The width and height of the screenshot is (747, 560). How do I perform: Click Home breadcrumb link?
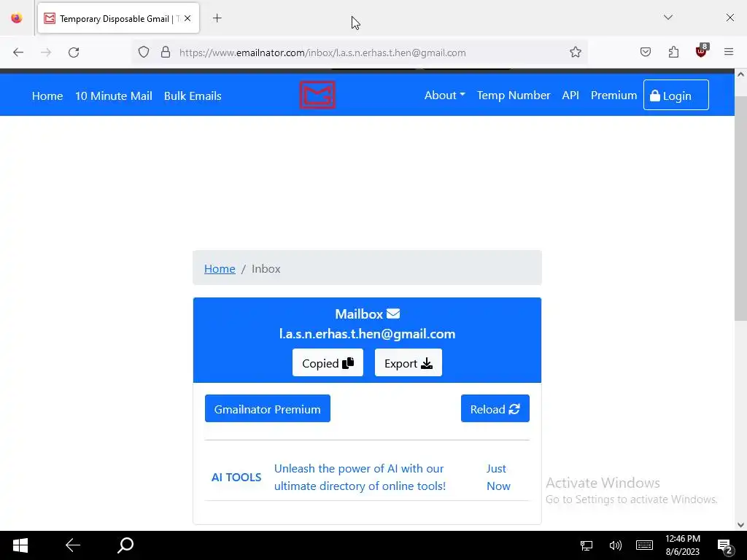220,268
